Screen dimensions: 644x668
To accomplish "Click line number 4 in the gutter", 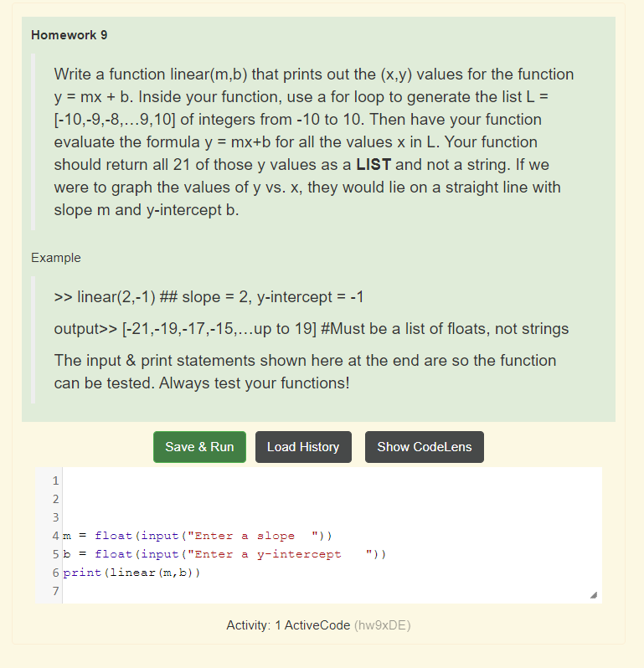I will coord(55,536).
